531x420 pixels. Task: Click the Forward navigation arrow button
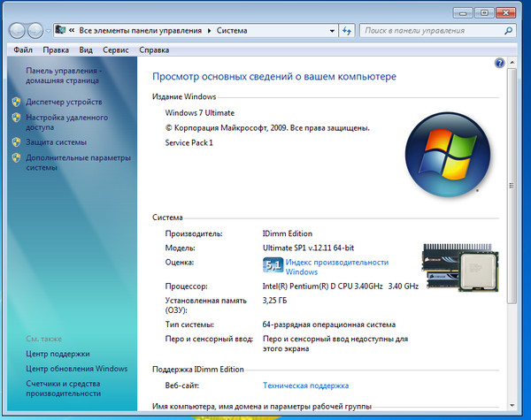click(35, 31)
